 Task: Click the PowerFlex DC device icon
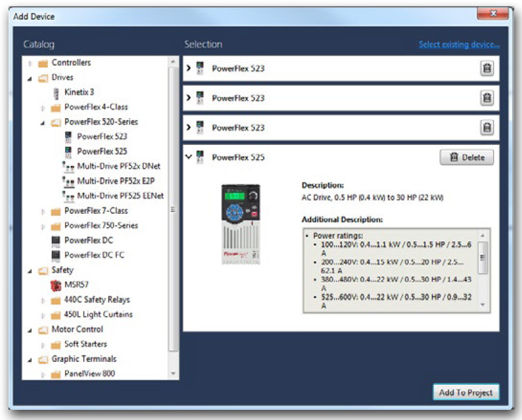coord(56,241)
